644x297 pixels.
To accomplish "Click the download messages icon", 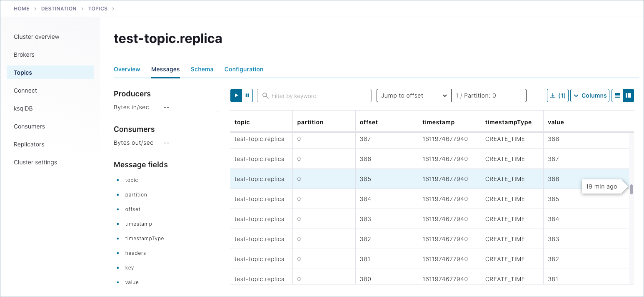I will 557,96.
